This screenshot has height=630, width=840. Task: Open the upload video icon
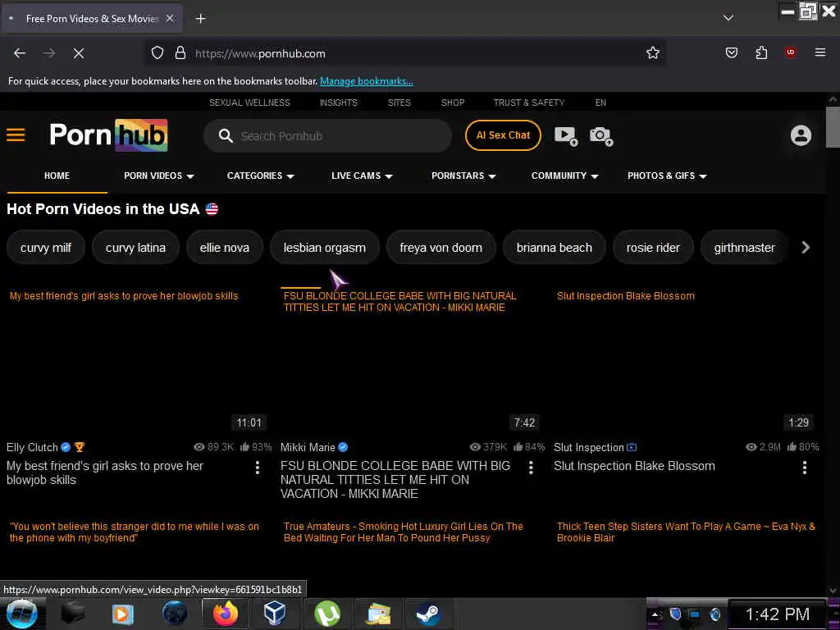tap(566, 135)
